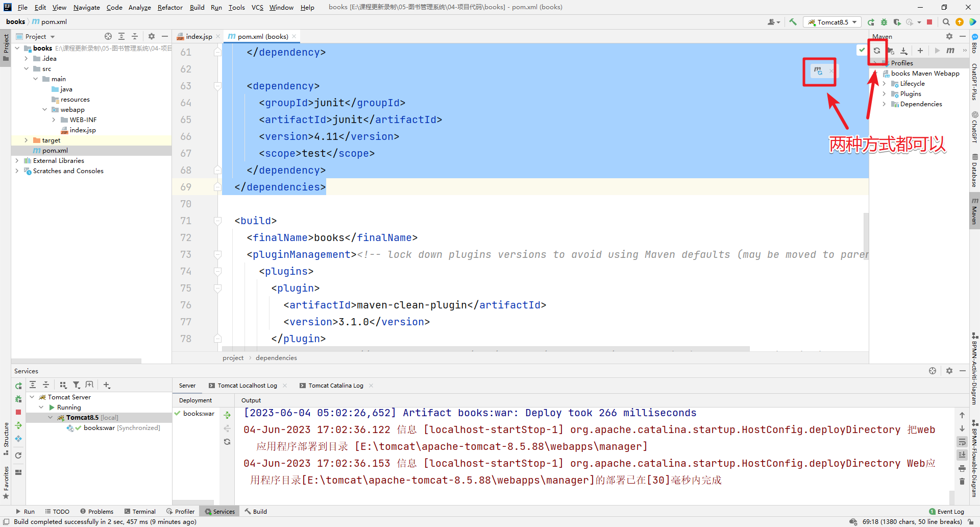Place cursor in finalName line 72
The image size is (980, 527).
point(332,237)
